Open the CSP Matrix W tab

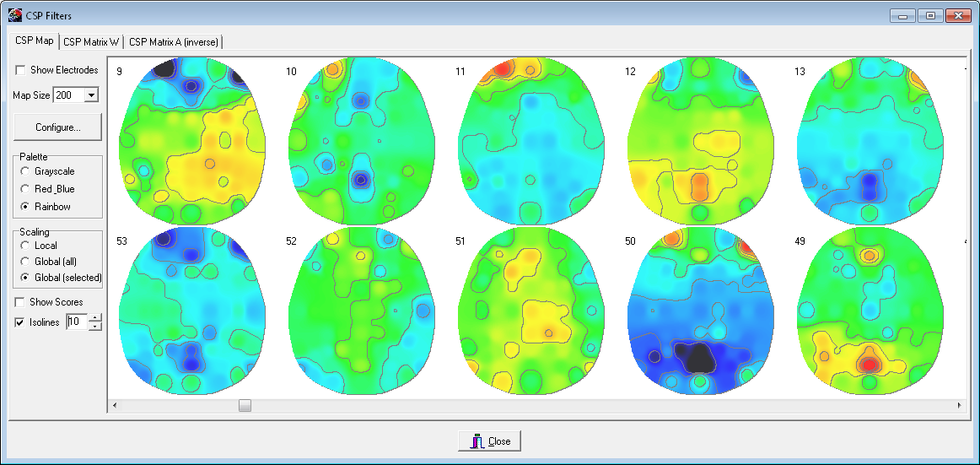(x=92, y=42)
